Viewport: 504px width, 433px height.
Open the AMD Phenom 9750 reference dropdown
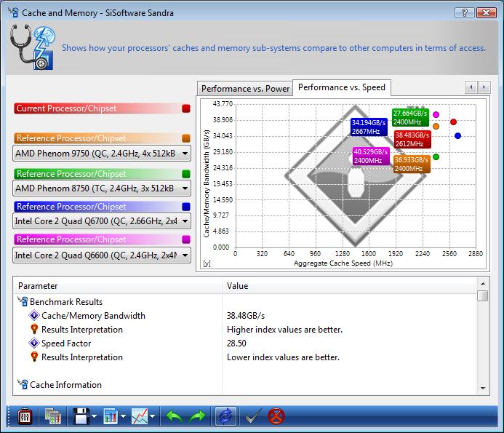(x=102, y=154)
